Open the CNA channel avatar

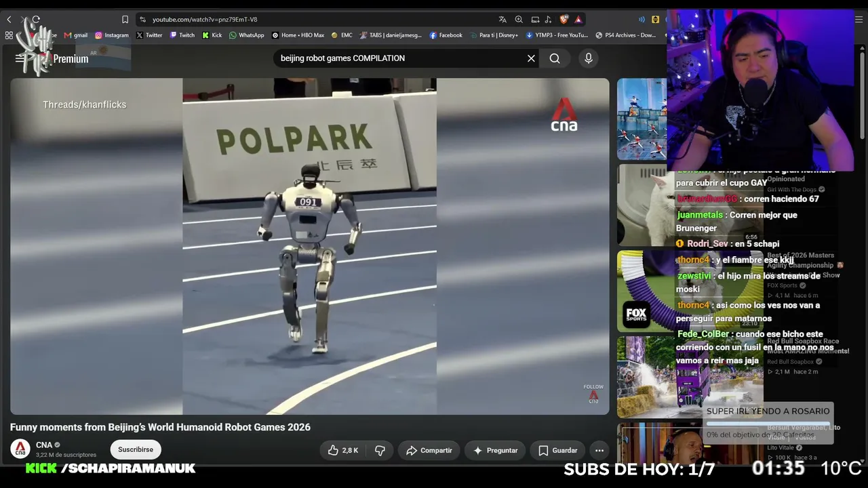point(20,449)
